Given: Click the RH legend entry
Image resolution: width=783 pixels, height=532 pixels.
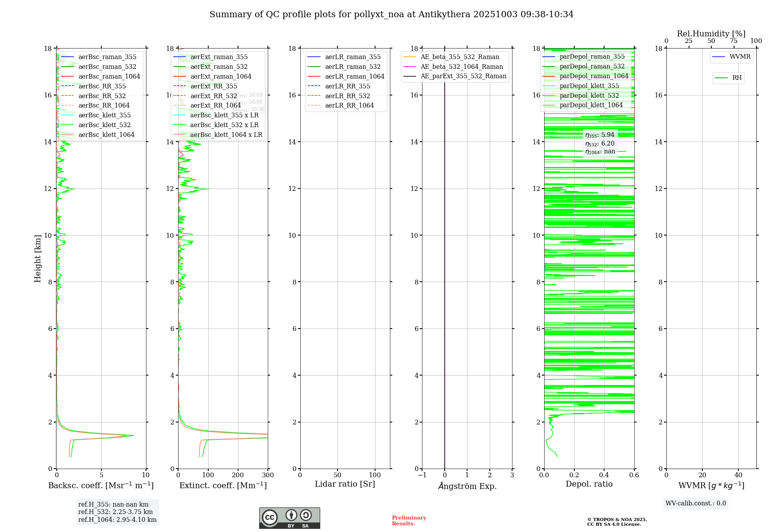Looking at the screenshot, I should (x=736, y=78).
